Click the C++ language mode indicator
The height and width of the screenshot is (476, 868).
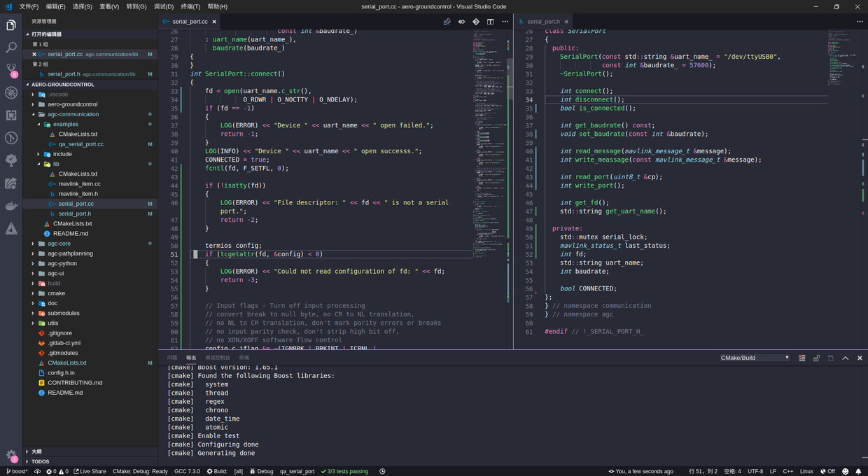(x=787, y=471)
